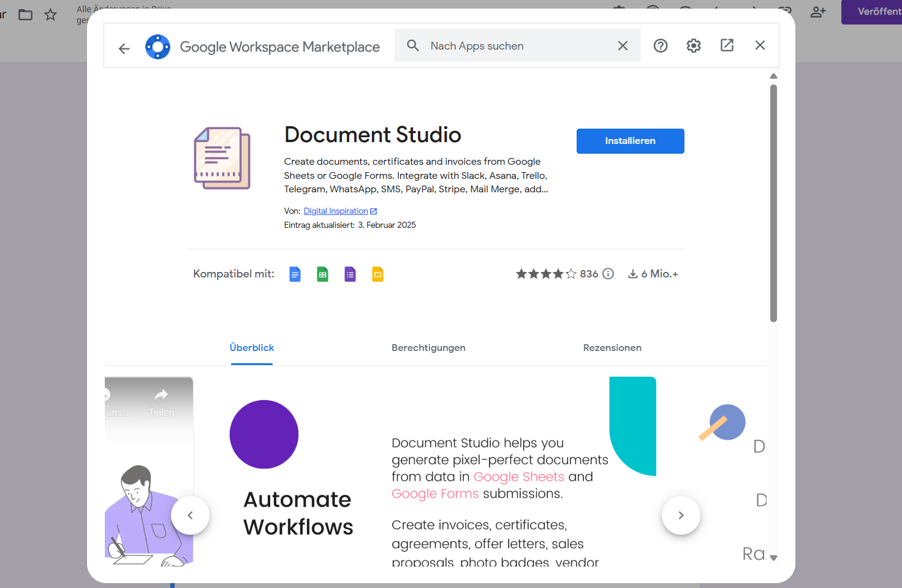This screenshot has height=588, width=902.
Task: Switch to the Berechtigungen tab
Action: pos(428,348)
